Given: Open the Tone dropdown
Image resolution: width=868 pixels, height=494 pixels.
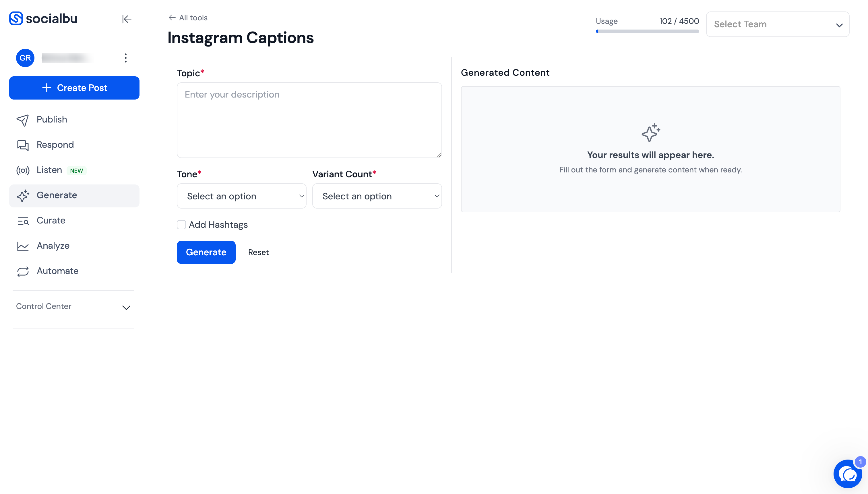Looking at the screenshot, I should coord(241,196).
